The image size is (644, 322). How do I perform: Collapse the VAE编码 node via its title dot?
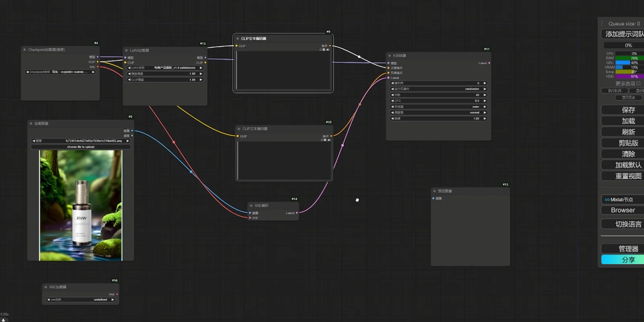pos(251,206)
